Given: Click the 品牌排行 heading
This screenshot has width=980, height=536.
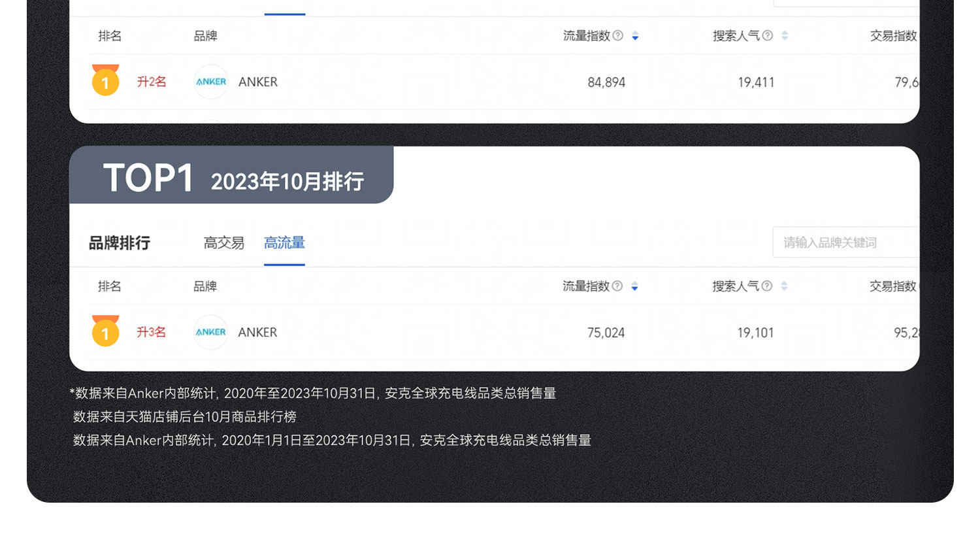Looking at the screenshot, I should (120, 243).
